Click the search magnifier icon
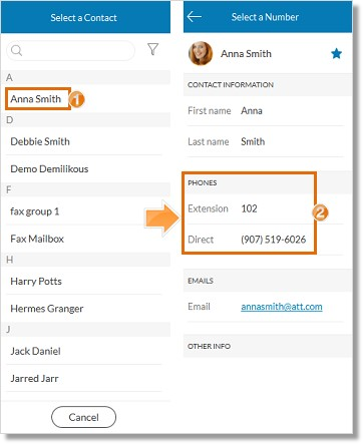The width and height of the screenshot is (364, 445). (16, 50)
